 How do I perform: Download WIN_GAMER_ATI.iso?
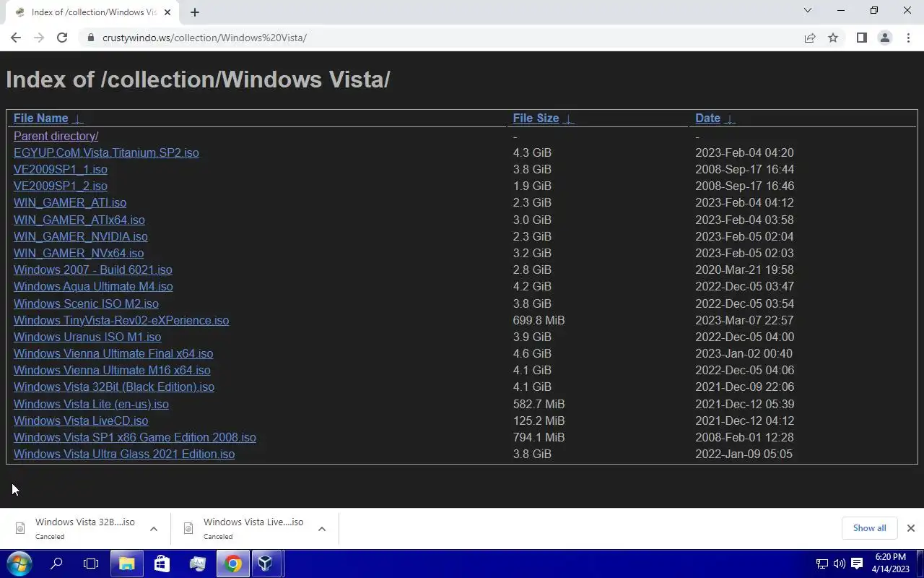coord(70,202)
